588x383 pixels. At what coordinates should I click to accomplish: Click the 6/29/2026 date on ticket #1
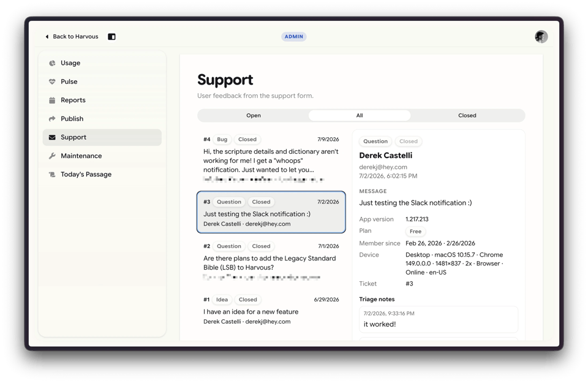click(326, 300)
